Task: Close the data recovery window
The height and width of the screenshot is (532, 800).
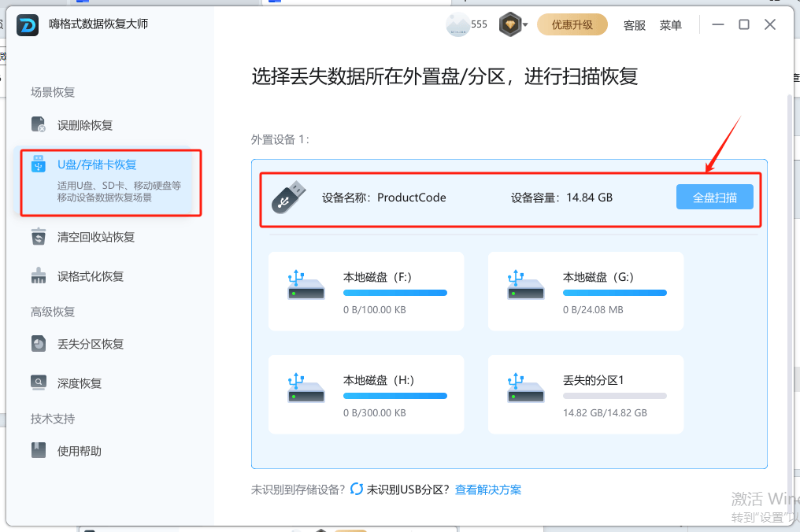Action: point(770,24)
